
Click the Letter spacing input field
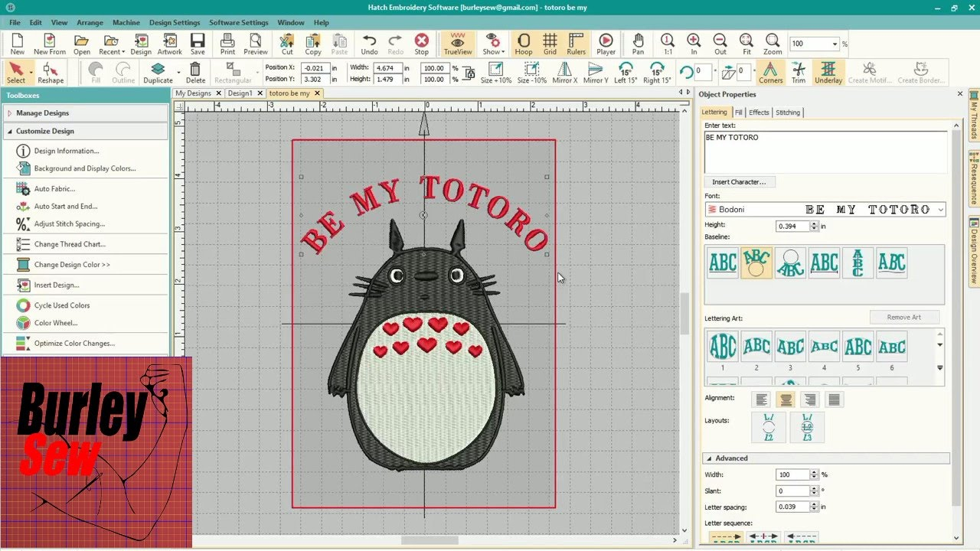point(792,507)
